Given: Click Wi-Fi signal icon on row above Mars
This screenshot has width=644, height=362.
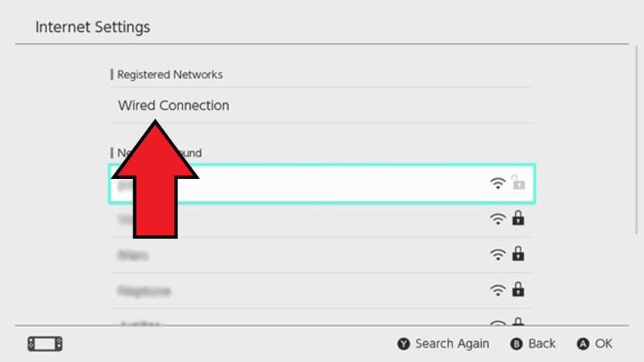Looking at the screenshot, I should pos(497,219).
